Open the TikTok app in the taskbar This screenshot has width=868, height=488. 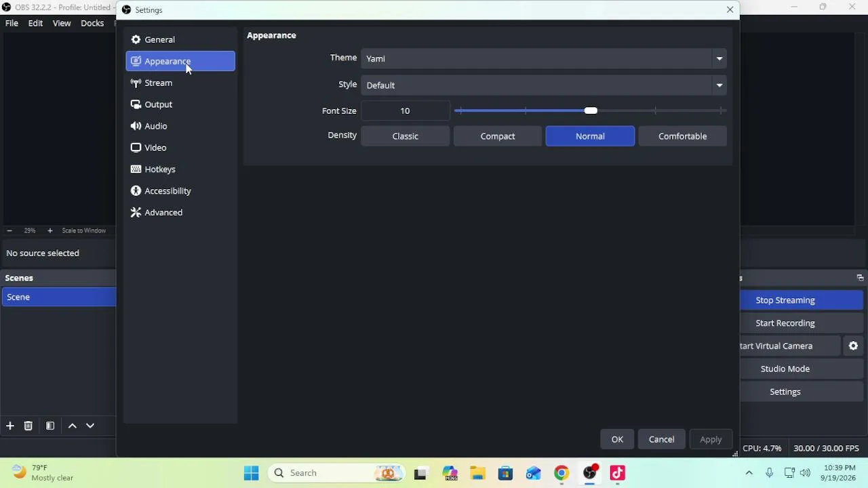point(617,473)
